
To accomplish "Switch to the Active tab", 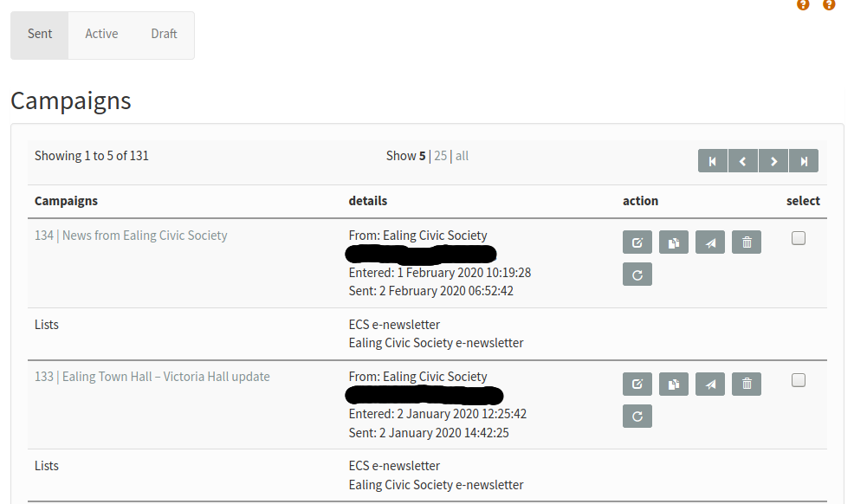I will pyautogui.click(x=101, y=34).
